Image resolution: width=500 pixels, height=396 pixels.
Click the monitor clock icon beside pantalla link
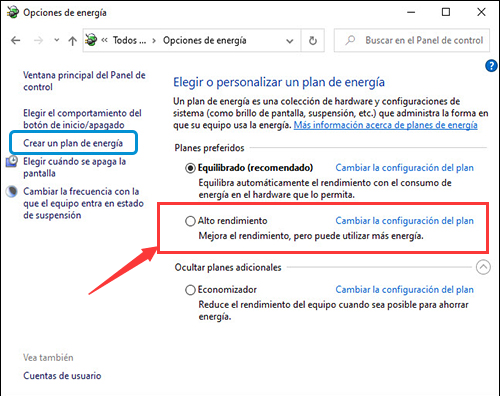point(12,162)
